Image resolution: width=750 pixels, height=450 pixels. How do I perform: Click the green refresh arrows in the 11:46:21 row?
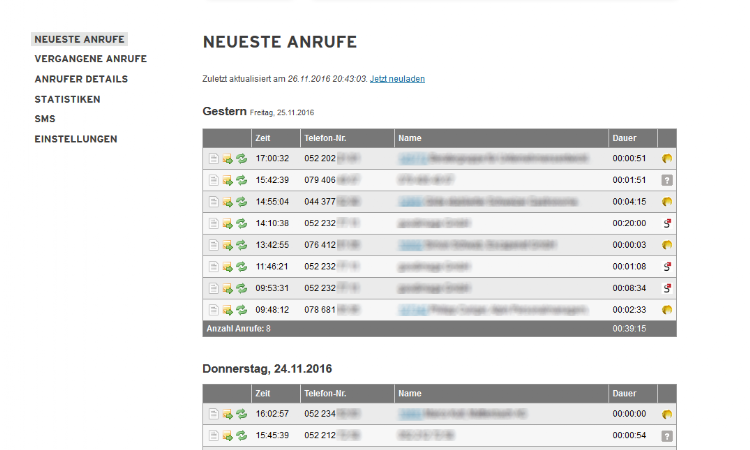click(241, 267)
